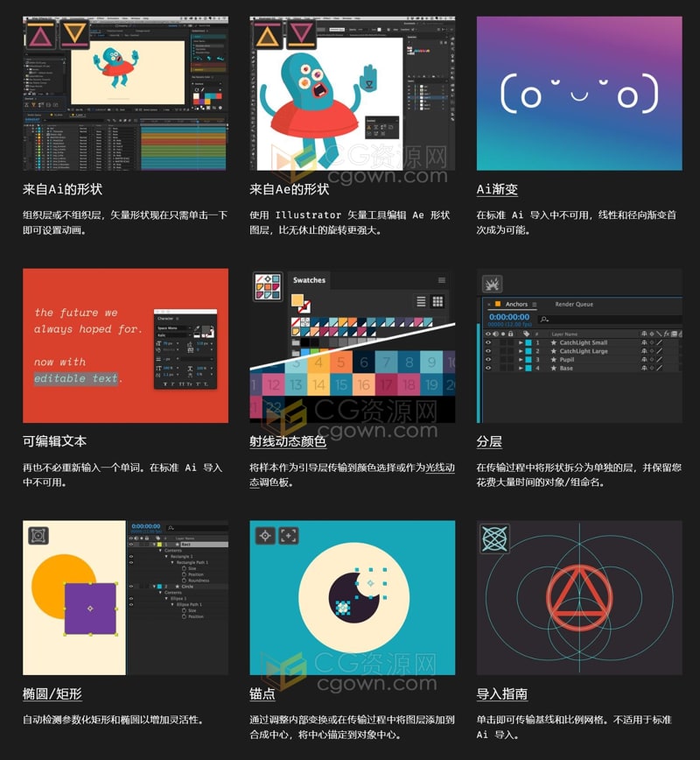This screenshot has height=760, width=700.
Task: Click the parametric shape detection icon over the cream canvas
Action: [38, 536]
